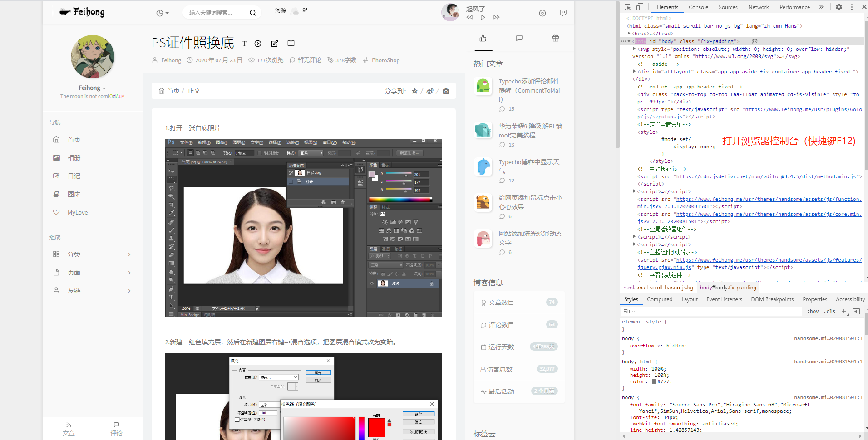Expand 页面 submenu chevron
The height and width of the screenshot is (440, 868).
(129, 273)
